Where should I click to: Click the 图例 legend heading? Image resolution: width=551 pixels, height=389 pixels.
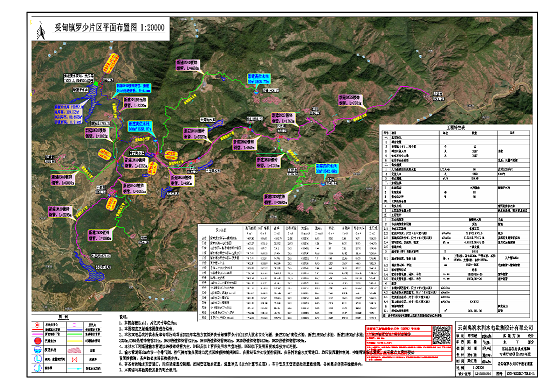[x=63, y=317]
